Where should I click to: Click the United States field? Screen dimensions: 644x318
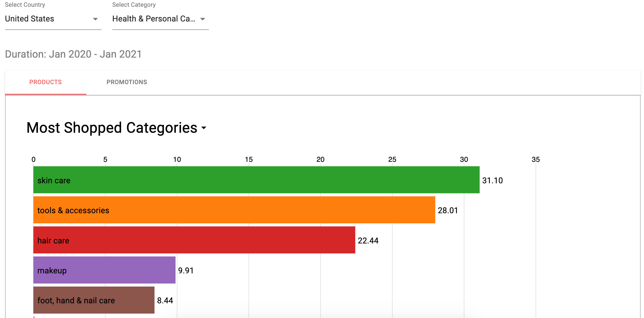click(x=30, y=19)
